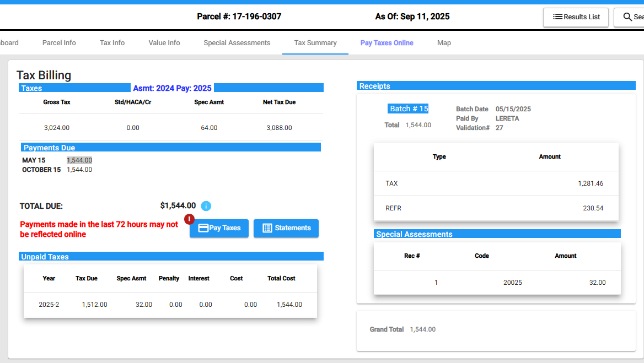Screen dimensions: 644x363
Task: Click the REFR receipt row
Action: tap(496, 208)
